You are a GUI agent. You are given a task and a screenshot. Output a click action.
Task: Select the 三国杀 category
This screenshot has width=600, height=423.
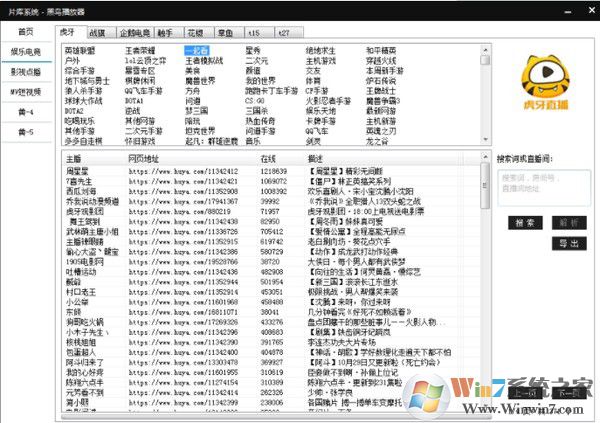[257, 111]
